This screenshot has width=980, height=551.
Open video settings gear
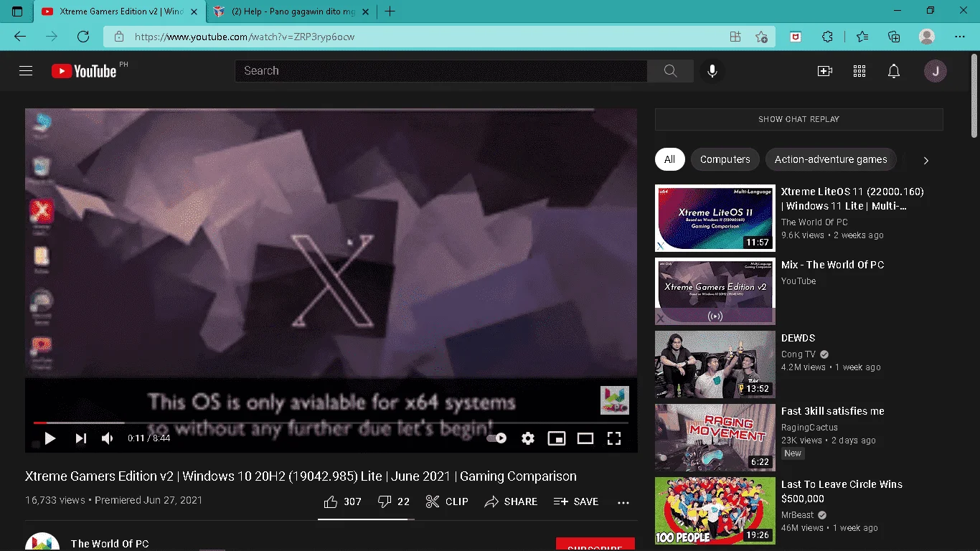tap(528, 438)
